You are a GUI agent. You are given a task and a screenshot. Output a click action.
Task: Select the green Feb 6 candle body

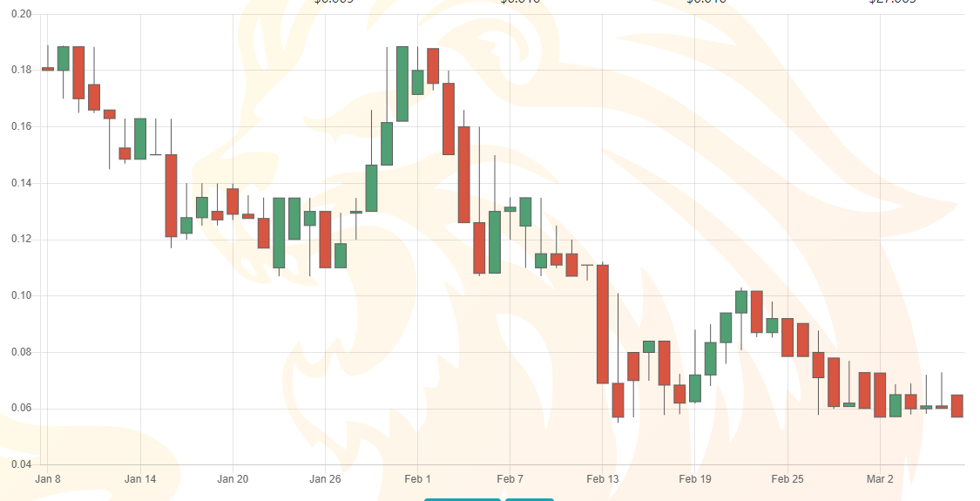495,242
